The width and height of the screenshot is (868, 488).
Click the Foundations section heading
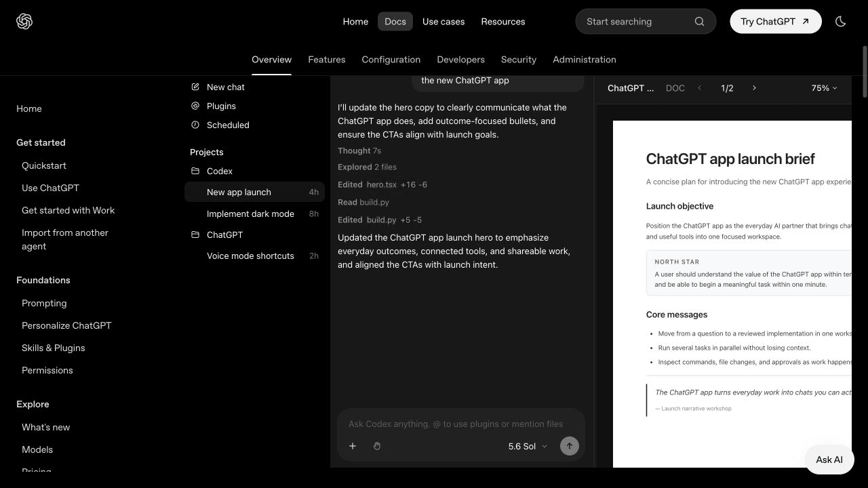[43, 280]
